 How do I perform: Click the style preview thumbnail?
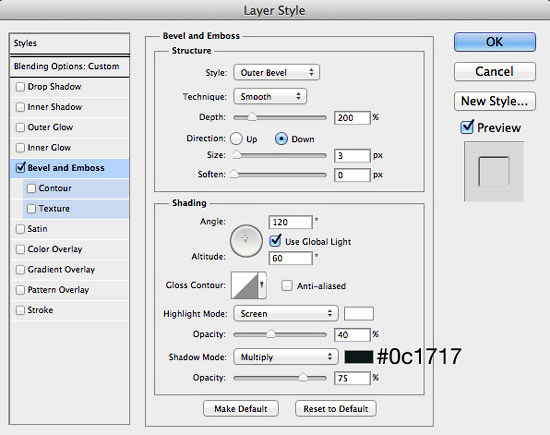point(494,171)
